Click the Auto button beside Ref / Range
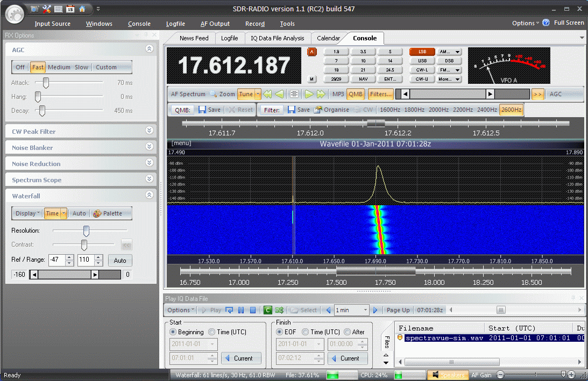588x381 pixels. pos(120,261)
